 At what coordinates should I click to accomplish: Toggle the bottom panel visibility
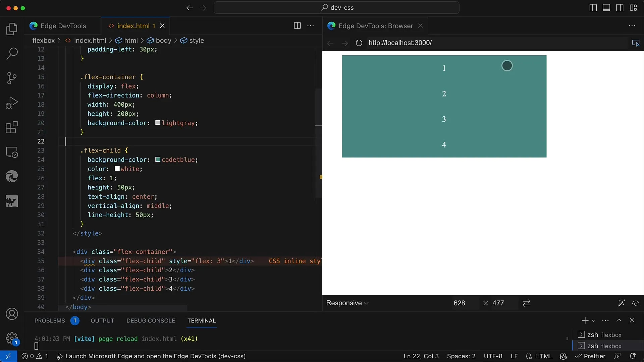[x=606, y=8]
